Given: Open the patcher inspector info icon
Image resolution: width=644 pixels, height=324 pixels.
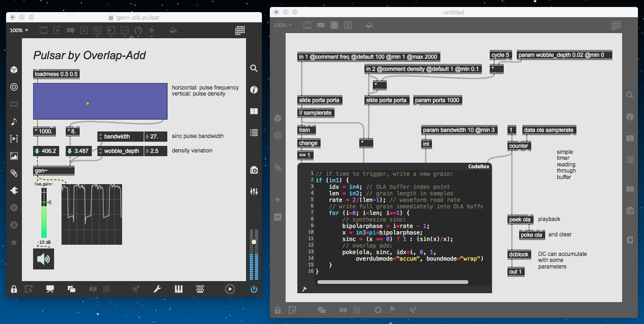Looking at the screenshot, I should pyautogui.click(x=254, y=90).
